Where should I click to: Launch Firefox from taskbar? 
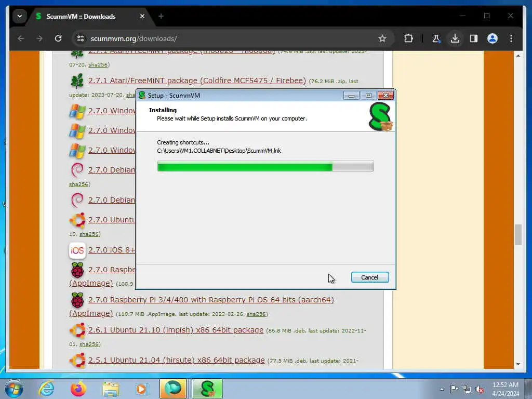78,389
